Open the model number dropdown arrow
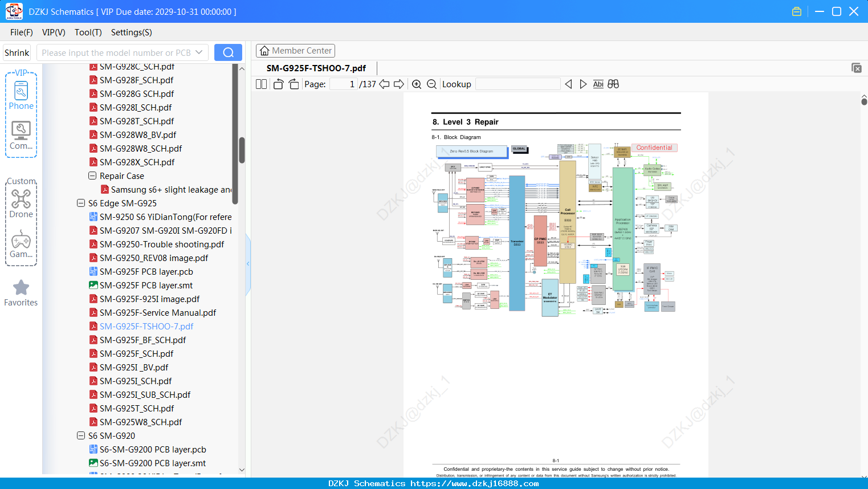This screenshot has height=489, width=868. tap(199, 52)
